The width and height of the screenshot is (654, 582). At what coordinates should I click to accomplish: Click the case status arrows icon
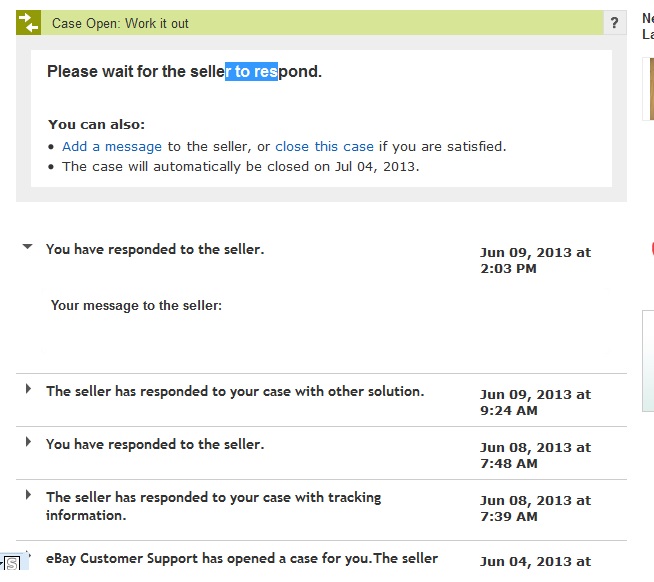pyautogui.click(x=28, y=23)
